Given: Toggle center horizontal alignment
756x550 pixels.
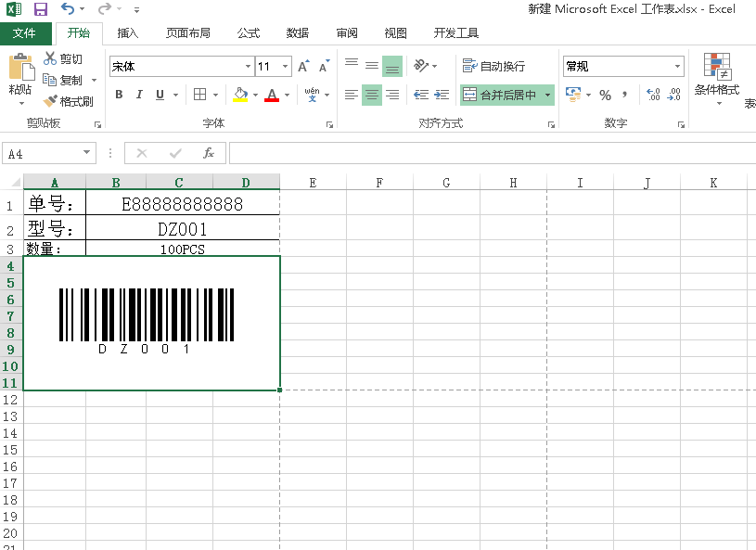Looking at the screenshot, I should tap(372, 95).
